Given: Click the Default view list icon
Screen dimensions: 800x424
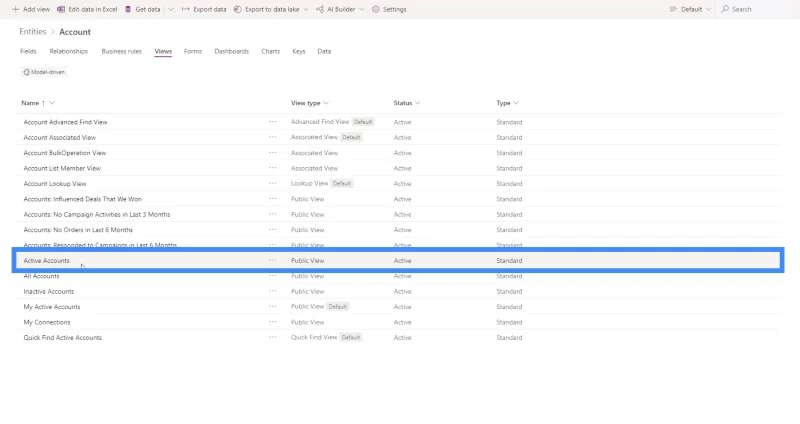Looking at the screenshot, I should (673, 9).
